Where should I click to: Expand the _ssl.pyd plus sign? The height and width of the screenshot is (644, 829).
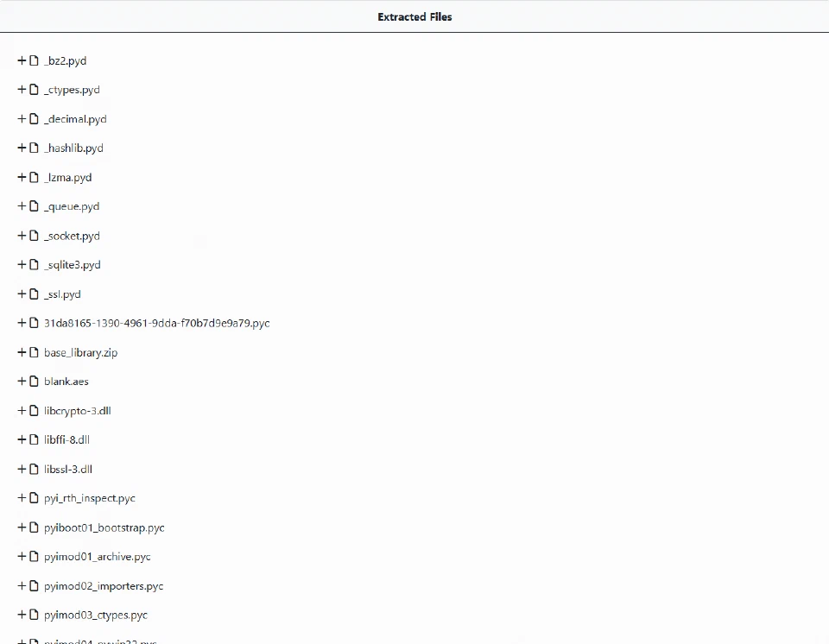tap(22, 294)
